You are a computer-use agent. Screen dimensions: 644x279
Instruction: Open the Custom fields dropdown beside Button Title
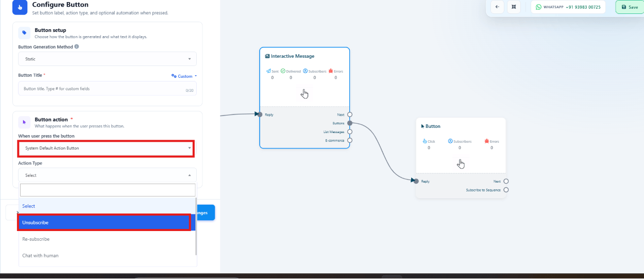click(x=184, y=76)
